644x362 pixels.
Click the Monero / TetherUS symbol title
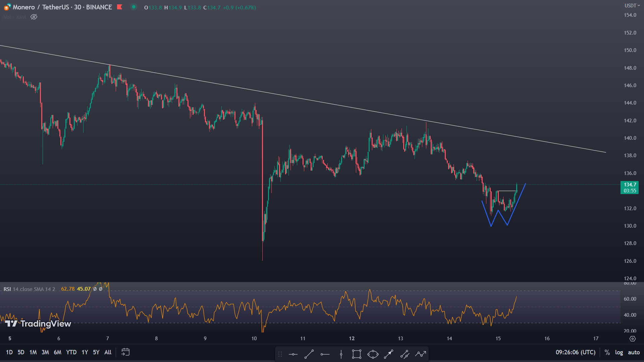62,7
